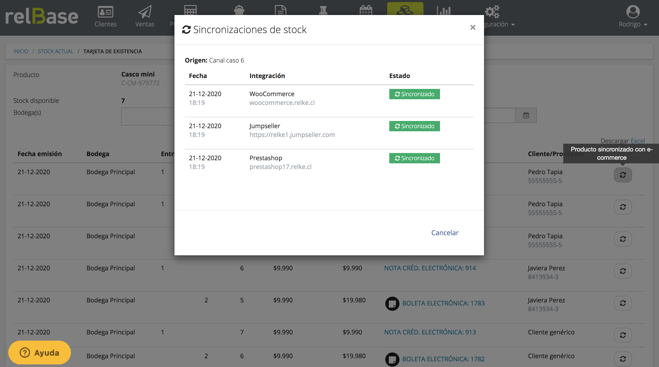Open BOLETA ELECTRÓNICA: 1783 link
Viewport: 659px width, 367px height.
[x=443, y=304]
